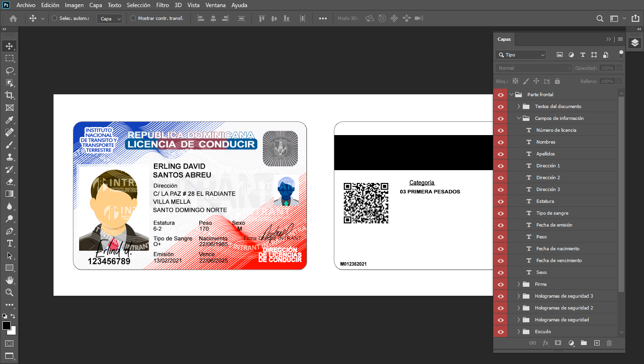Open the Archivo menu
The image size is (644, 364).
point(26,5)
